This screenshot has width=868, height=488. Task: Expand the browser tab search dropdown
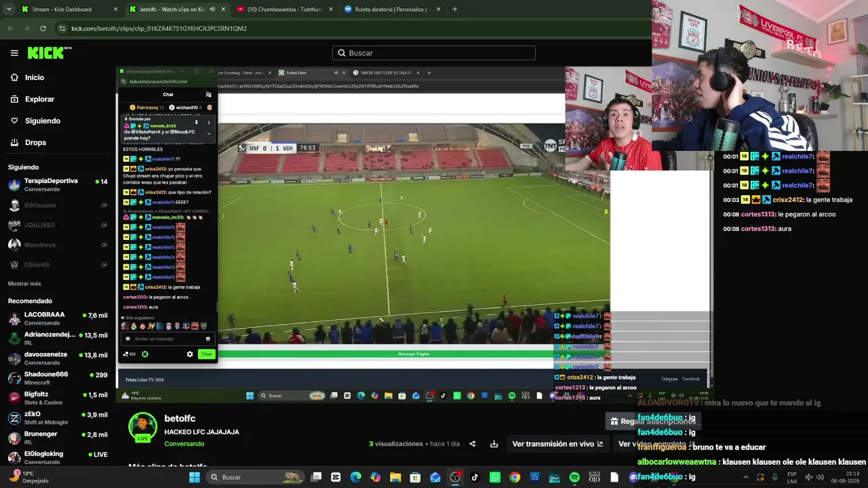[7, 9]
